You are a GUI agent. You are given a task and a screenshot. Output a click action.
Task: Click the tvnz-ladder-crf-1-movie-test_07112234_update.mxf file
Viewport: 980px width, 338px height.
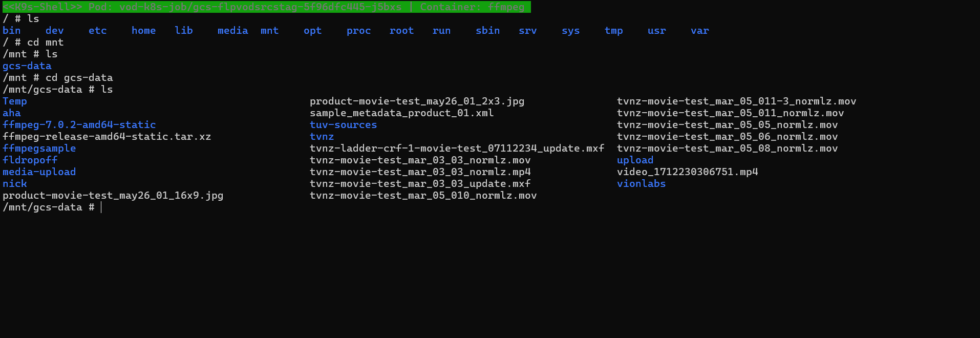click(x=457, y=149)
